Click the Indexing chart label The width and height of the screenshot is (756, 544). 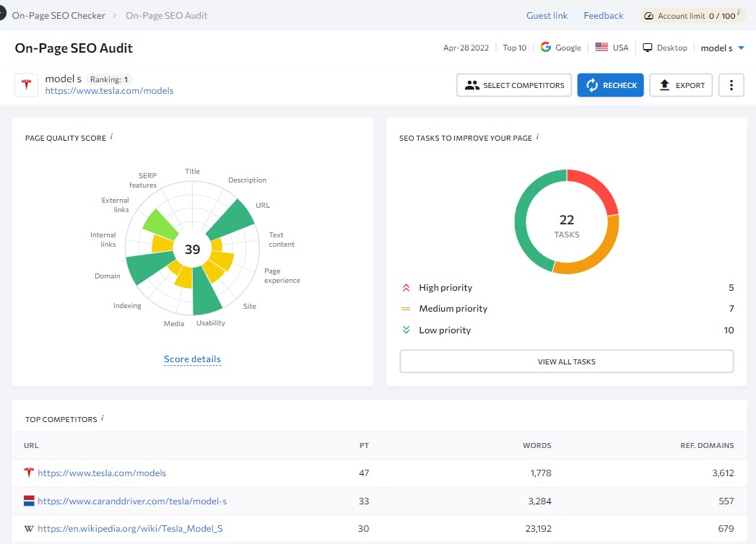click(127, 305)
